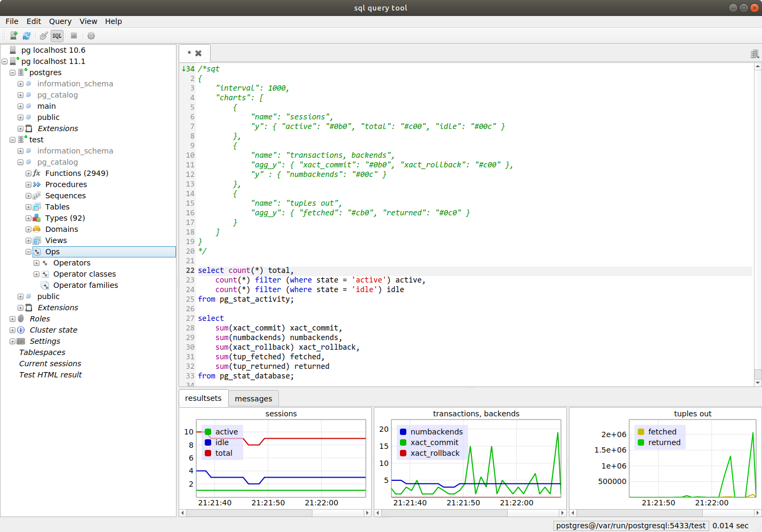Click the panel icon right of query tabs
This screenshot has width=762, height=532.
(755, 54)
